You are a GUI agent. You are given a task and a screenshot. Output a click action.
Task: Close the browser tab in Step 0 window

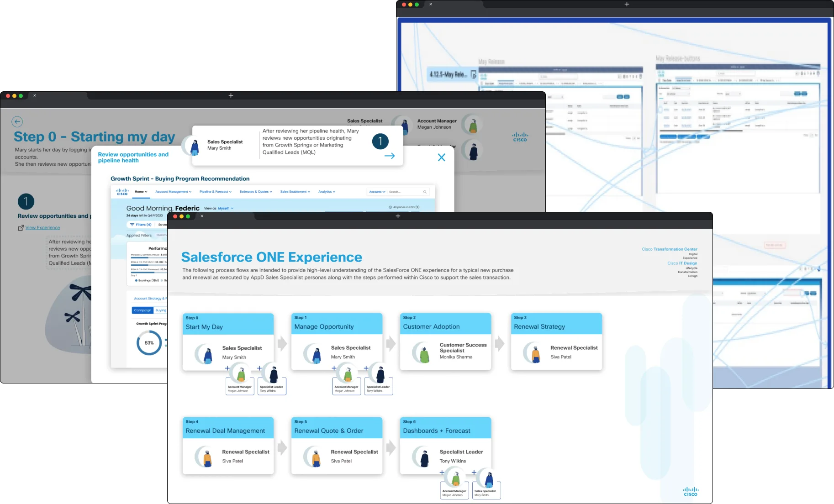[x=35, y=95]
